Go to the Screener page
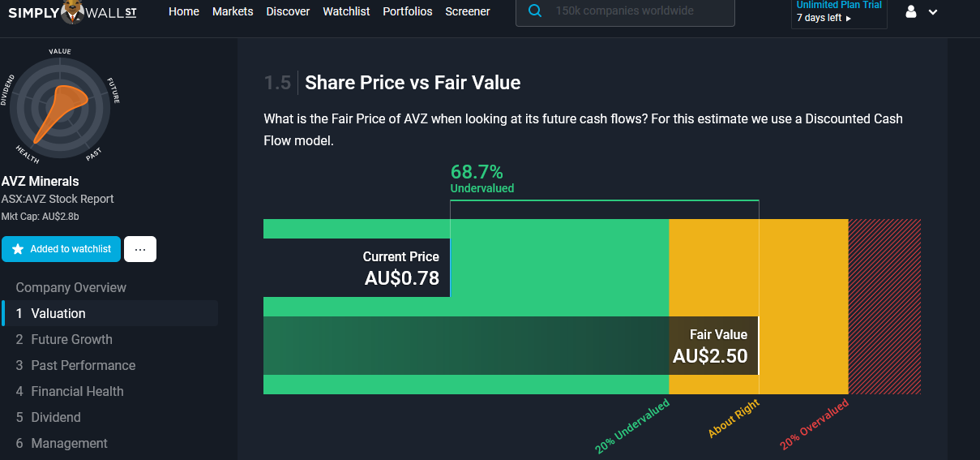Screen dimensions: 980x460 [468, 11]
